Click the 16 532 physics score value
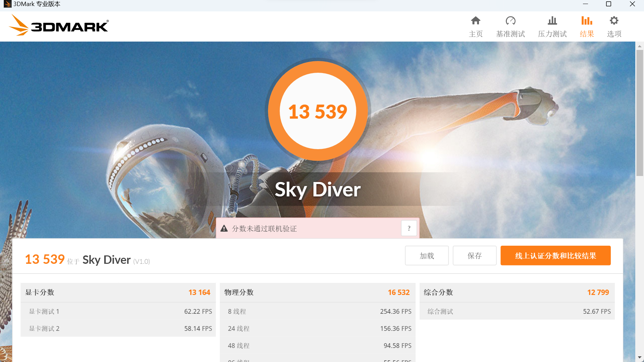 [398, 292]
